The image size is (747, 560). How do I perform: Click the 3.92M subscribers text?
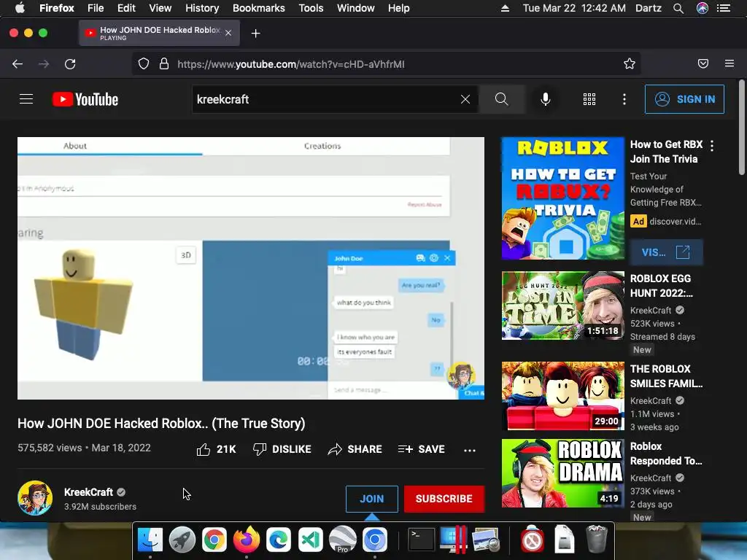pos(100,506)
